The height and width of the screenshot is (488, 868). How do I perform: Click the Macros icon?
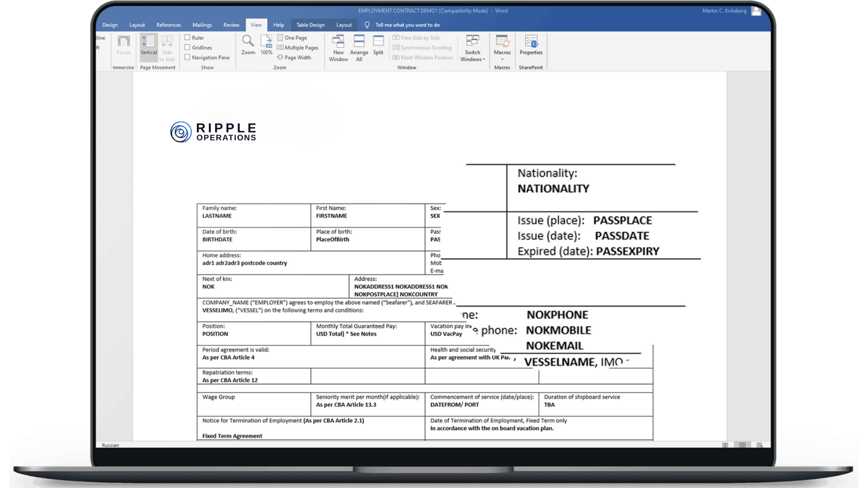pyautogui.click(x=502, y=42)
